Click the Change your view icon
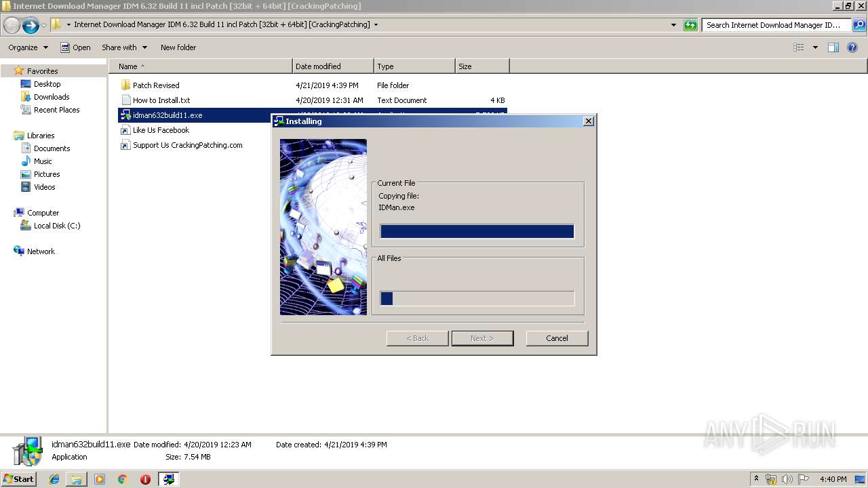The width and height of the screenshot is (868, 488). pos(799,47)
